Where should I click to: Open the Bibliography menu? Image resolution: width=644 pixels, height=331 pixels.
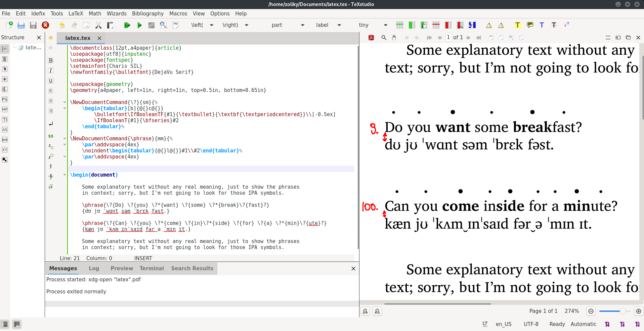tap(148, 14)
